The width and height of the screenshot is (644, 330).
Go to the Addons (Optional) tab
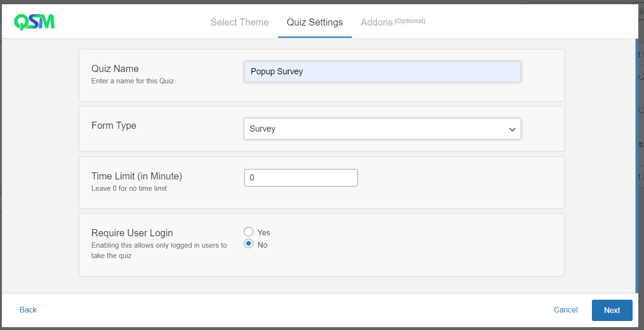point(393,22)
